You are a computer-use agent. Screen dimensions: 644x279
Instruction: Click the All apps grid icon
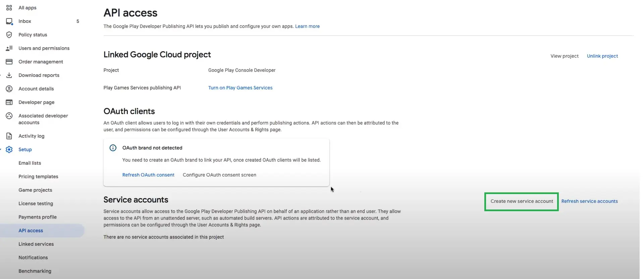click(x=9, y=8)
